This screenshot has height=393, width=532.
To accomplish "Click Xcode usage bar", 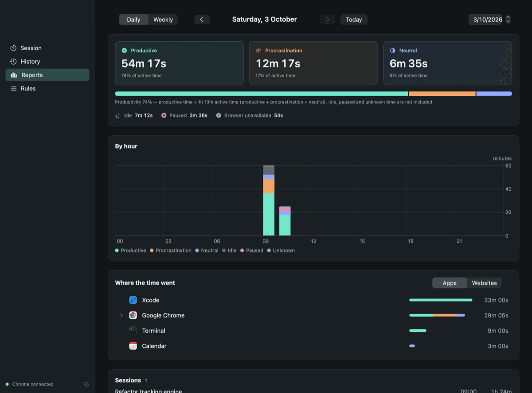I will pyautogui.click(x=441, y=300).
